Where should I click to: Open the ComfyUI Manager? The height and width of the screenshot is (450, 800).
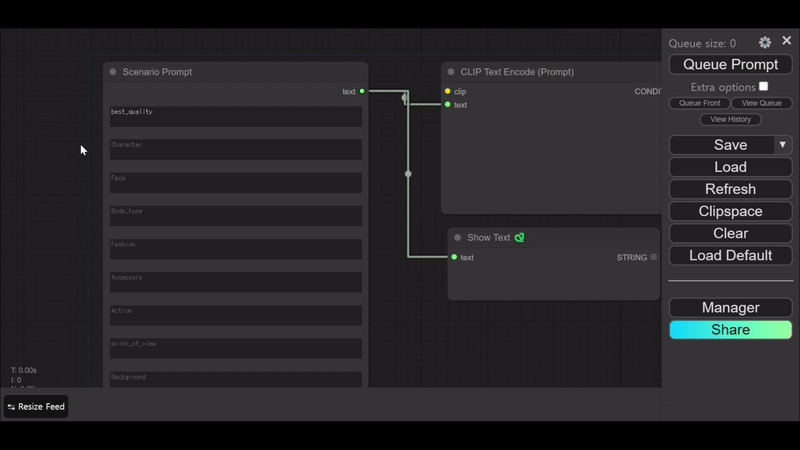[x=731, y=308]
